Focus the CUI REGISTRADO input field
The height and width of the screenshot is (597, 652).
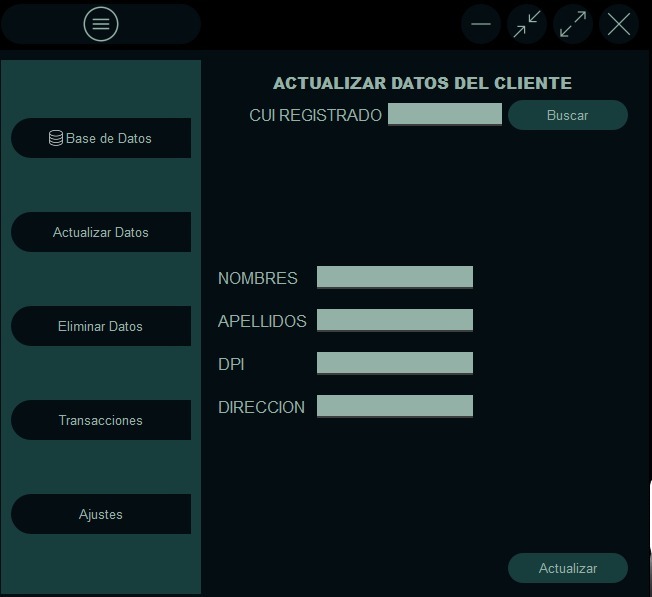445,114
